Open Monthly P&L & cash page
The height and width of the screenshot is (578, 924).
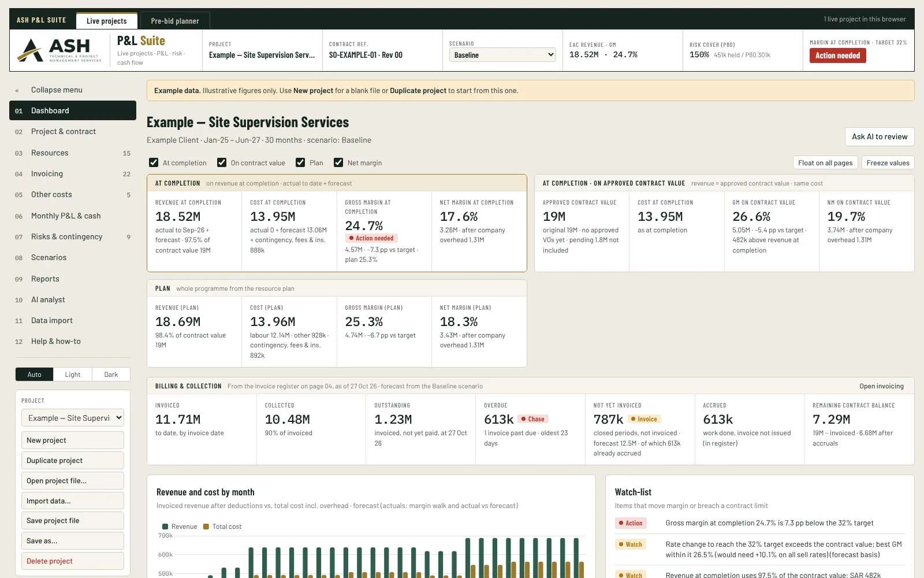point(73,216)
